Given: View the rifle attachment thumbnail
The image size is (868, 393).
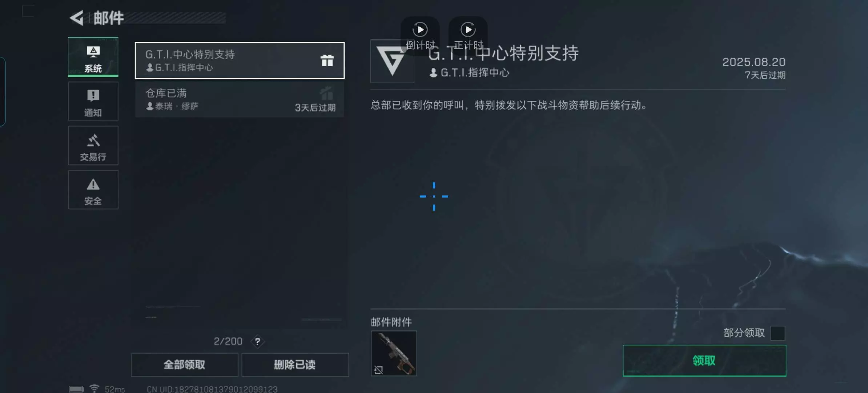Looking at the screenshot, I should [394, 353].
